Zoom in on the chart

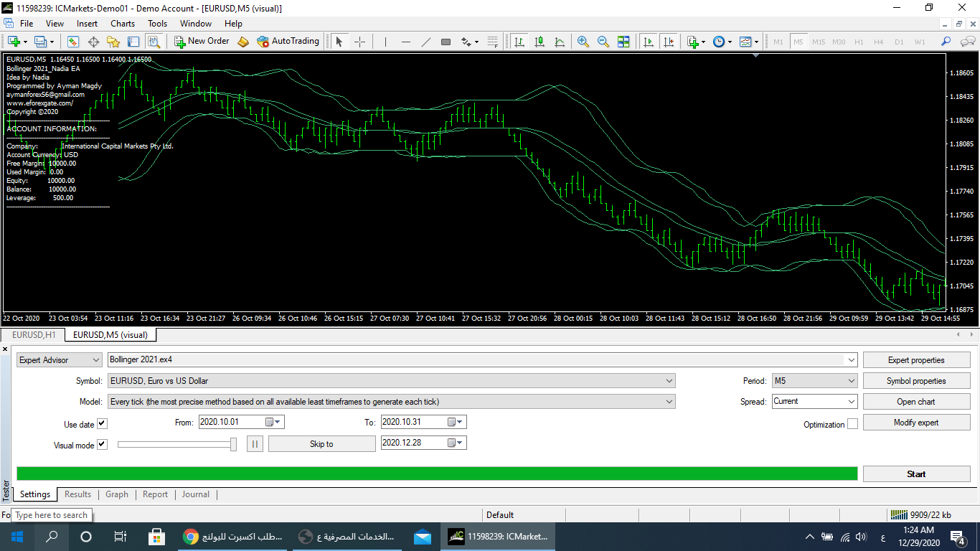(583, 42)
